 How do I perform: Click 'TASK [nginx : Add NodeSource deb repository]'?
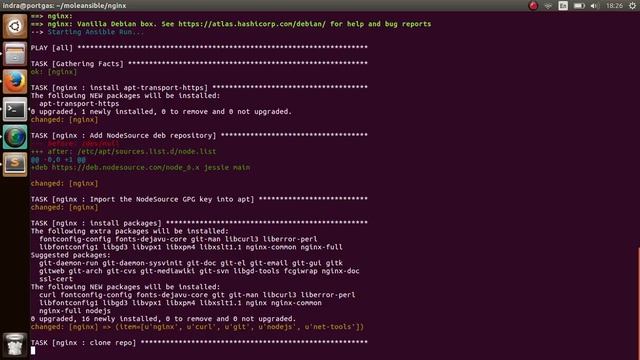pyautogui.click(x=199, y=136)
